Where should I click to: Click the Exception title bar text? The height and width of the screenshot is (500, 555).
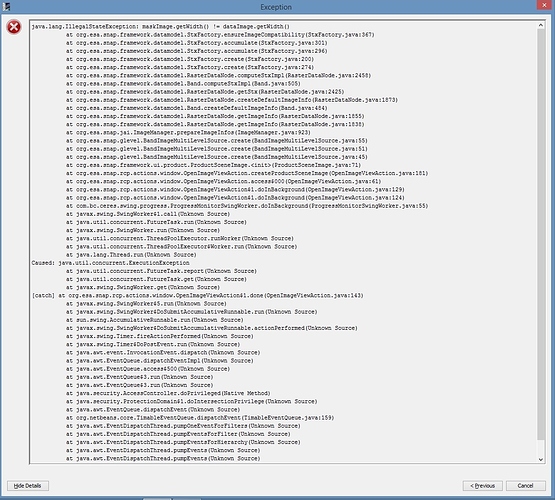click(x=276, y=7)
